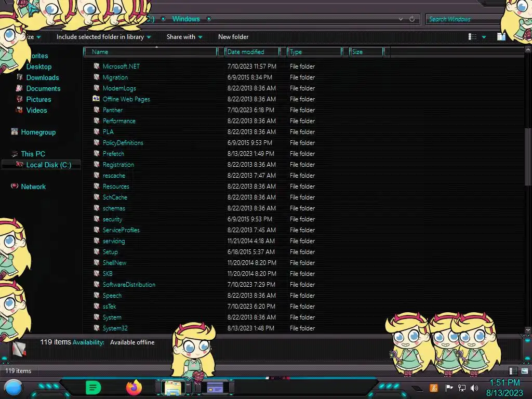Screen dimensions: 532x399
Task: Open Firefox from the taskbar
Action: click(134, 388)
